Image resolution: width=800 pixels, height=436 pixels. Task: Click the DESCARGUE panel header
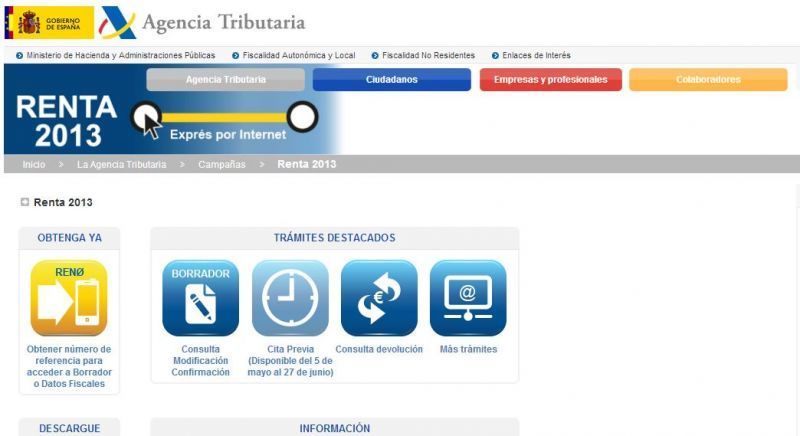[x=69, y=428]
